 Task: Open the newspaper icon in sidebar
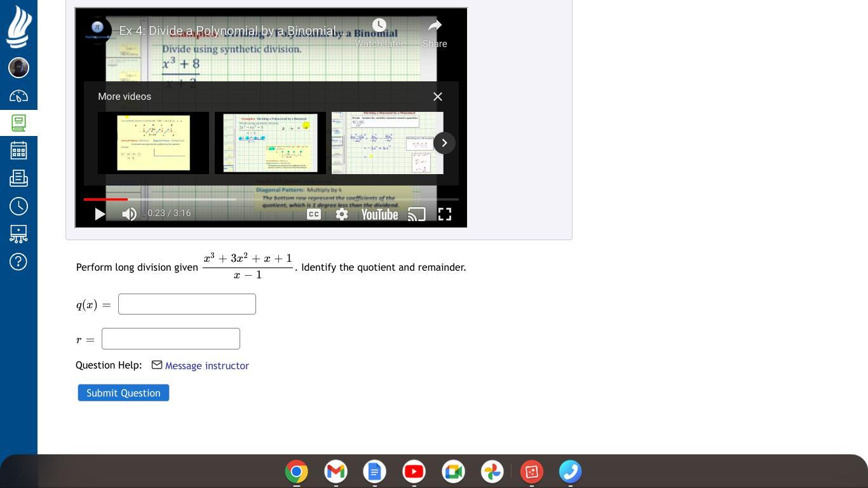[x=18, y=179]
